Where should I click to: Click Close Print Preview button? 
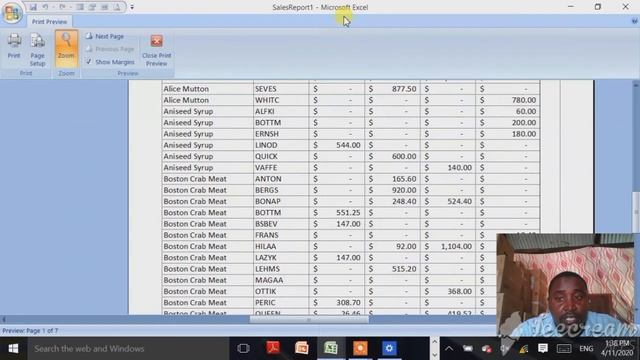157,50
